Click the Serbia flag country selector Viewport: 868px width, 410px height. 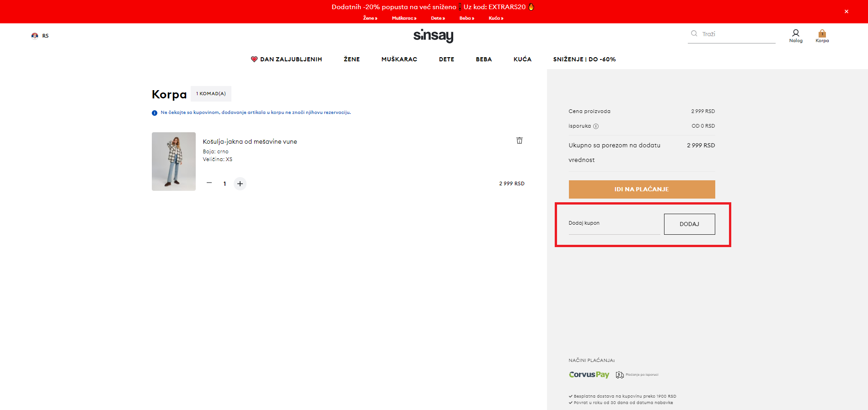tap(35, 36)
